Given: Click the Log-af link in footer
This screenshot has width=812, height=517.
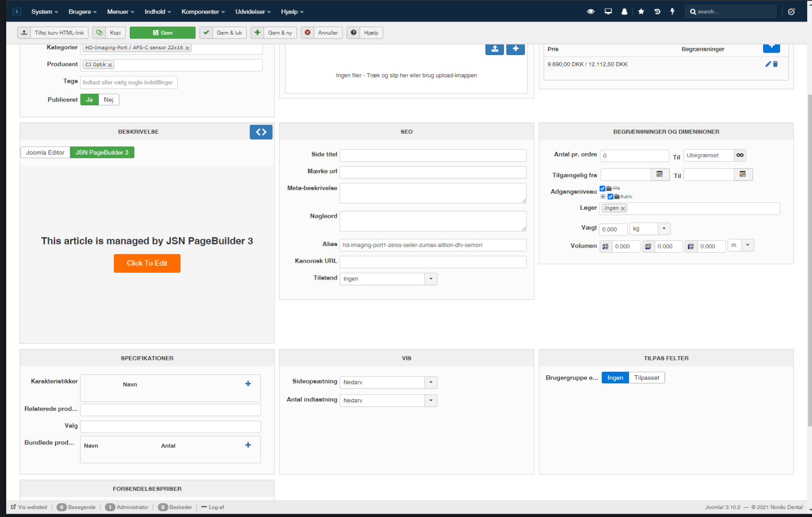Looking at the screenshot, I should coord(213,507).
